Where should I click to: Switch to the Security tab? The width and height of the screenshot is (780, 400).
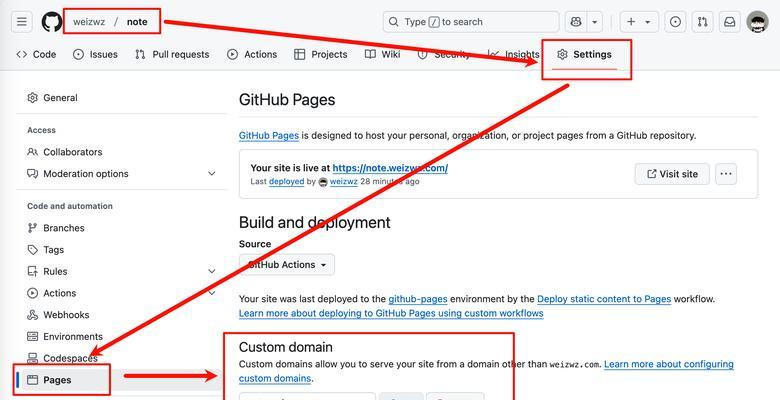click(x=444, y=54)
